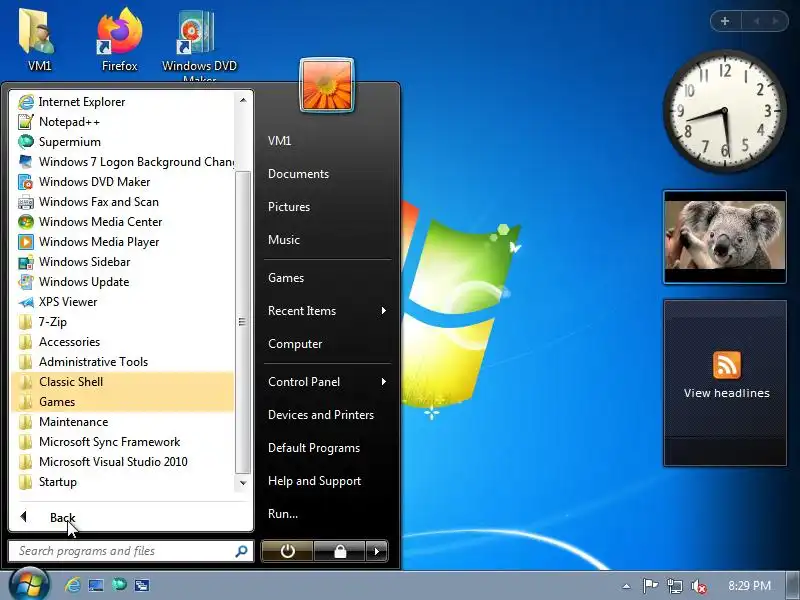Expand the Maintenance folder
Screen dimensions: 800x600
122,422
